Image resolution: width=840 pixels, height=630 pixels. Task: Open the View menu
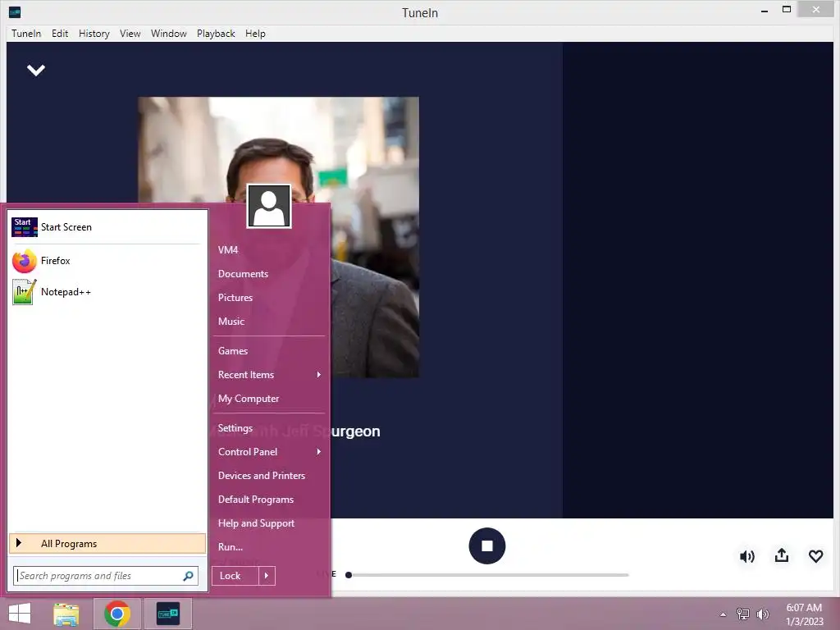point(130,33)
